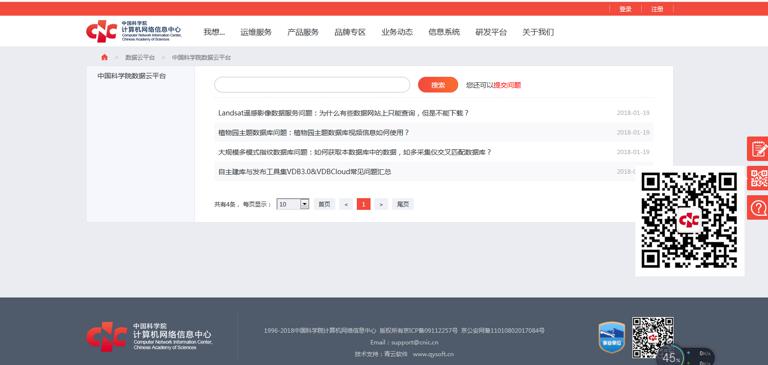Open the per-page count dropdown showing 10

pyautogui.click(x=293, y=204)
